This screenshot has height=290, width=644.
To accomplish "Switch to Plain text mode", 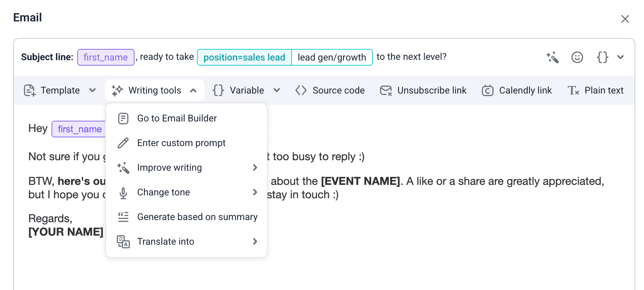I will coord(595,90).
